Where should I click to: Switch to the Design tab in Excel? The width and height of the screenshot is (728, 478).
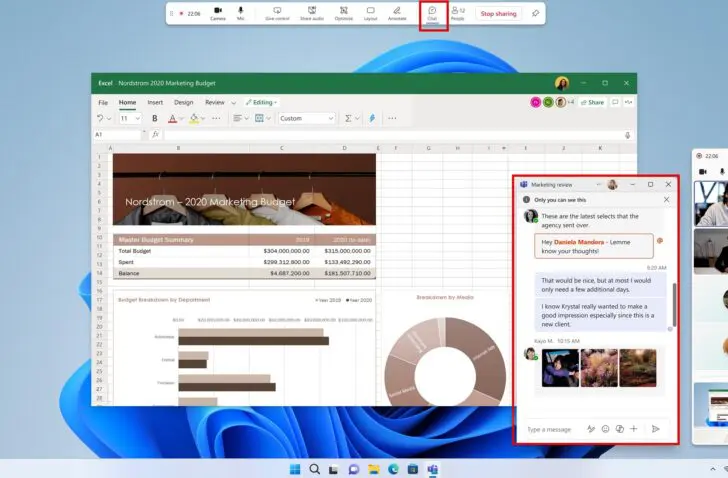click(183, 103)
